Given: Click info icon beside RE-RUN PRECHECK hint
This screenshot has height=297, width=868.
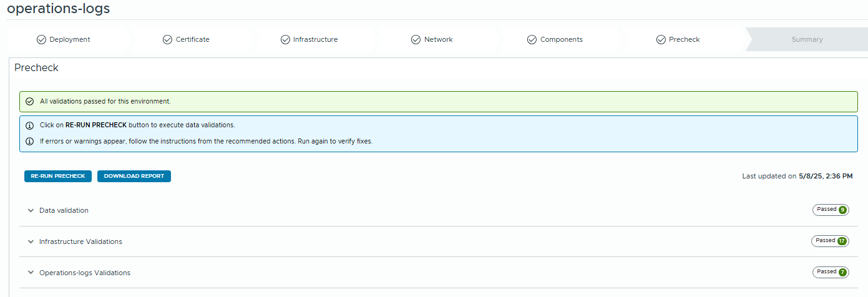Looking at the screenshot, I should coord(29,125).
